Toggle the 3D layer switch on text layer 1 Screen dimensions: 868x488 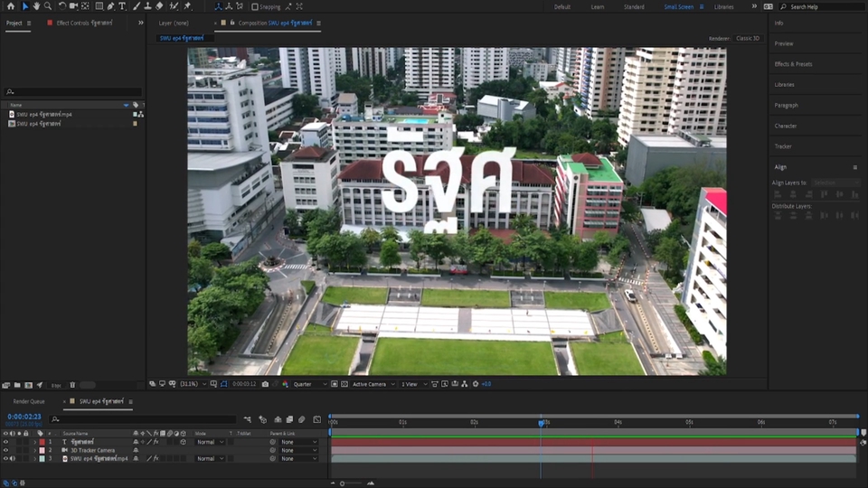click(x=184, y=442)
